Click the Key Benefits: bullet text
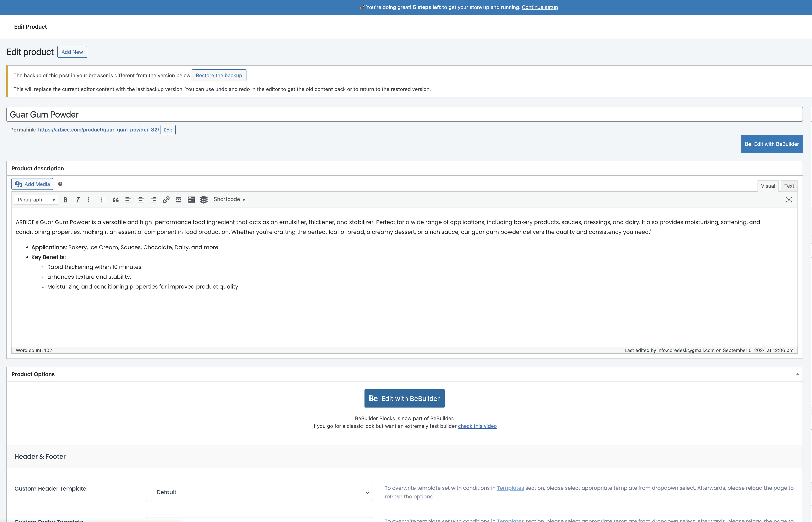Screen dimensions: 812x522 49,257
